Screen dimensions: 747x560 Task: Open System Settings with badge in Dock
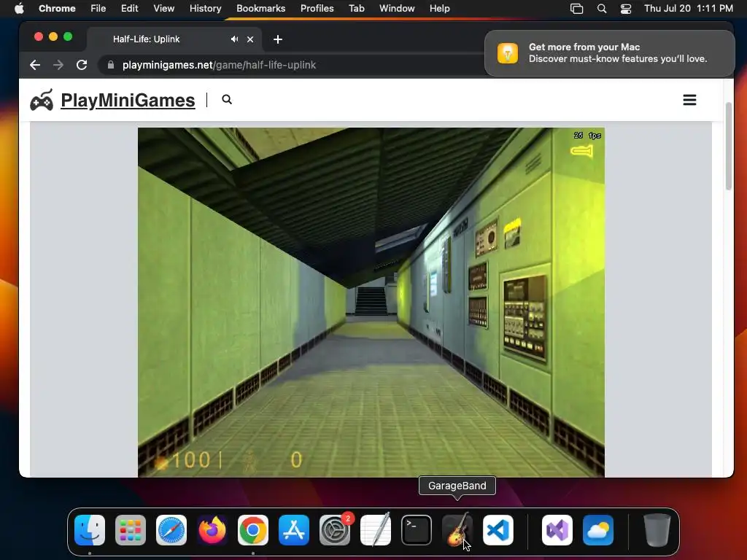click(335, 530)
